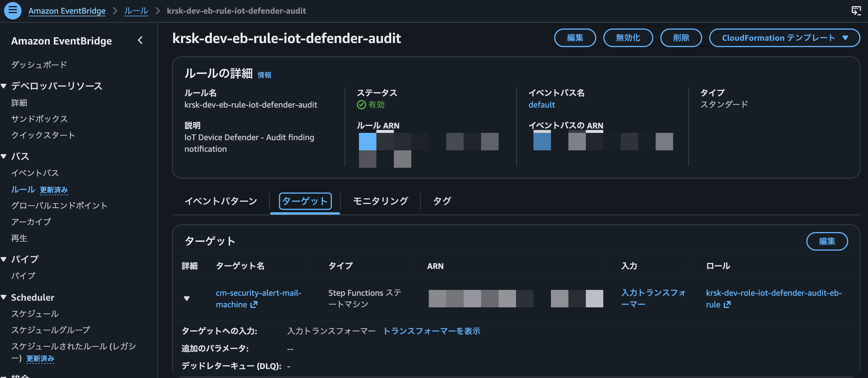868x378 pixels.
Task: Click ARN column header in targets table
Action: point(435,266)
